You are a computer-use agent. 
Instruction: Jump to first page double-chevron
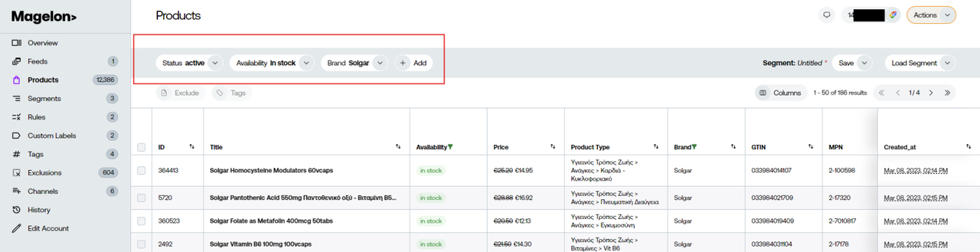point(881,92)
